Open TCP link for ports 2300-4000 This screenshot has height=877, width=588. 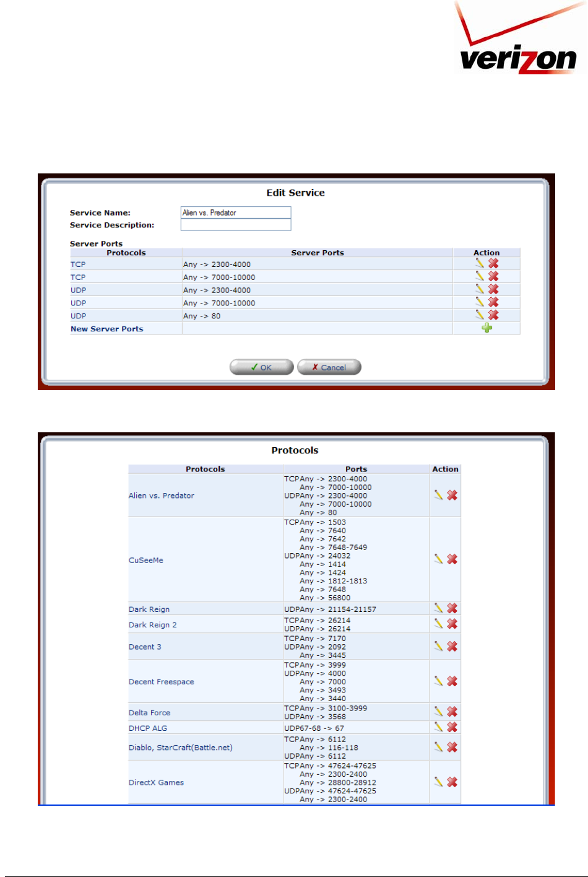pyautogui.click(x=78, y=264)
